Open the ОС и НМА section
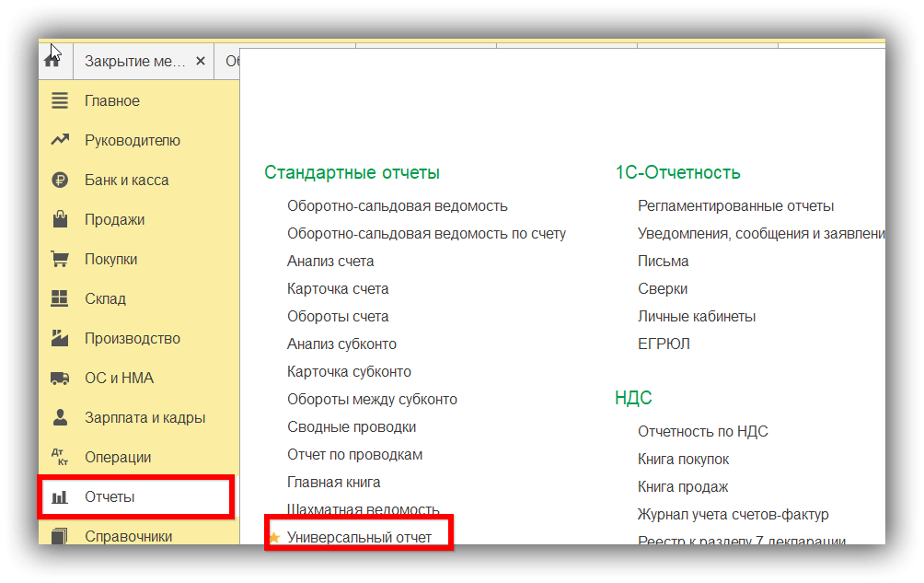Image resolution: width=924 pixels, height=583 pixels. [x=119, y=378]
